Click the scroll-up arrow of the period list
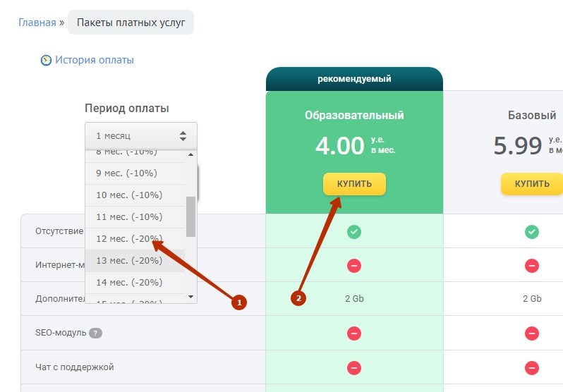The image size is (563, 392). point(190,156)
